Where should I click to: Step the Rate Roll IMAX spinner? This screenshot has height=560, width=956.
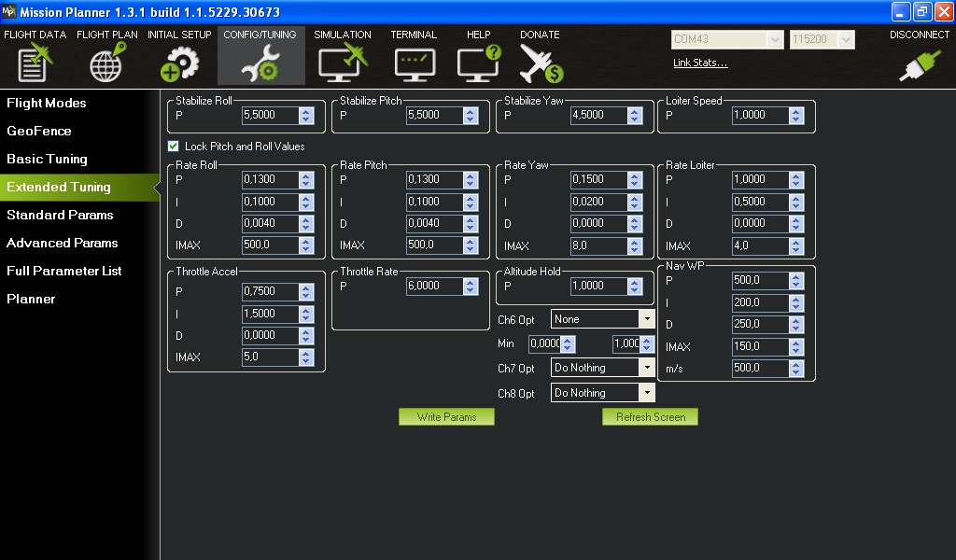[x=306, y=245]
